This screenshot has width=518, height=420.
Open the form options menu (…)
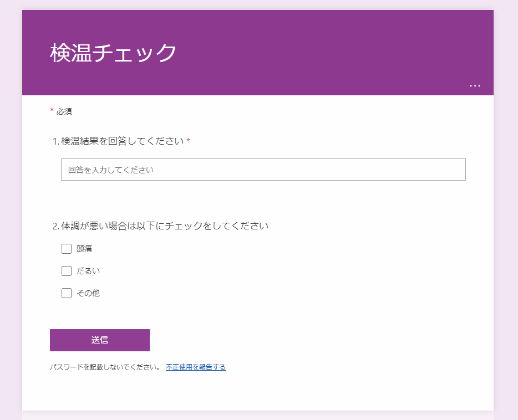pyautogui.click(x=475, y=85)
